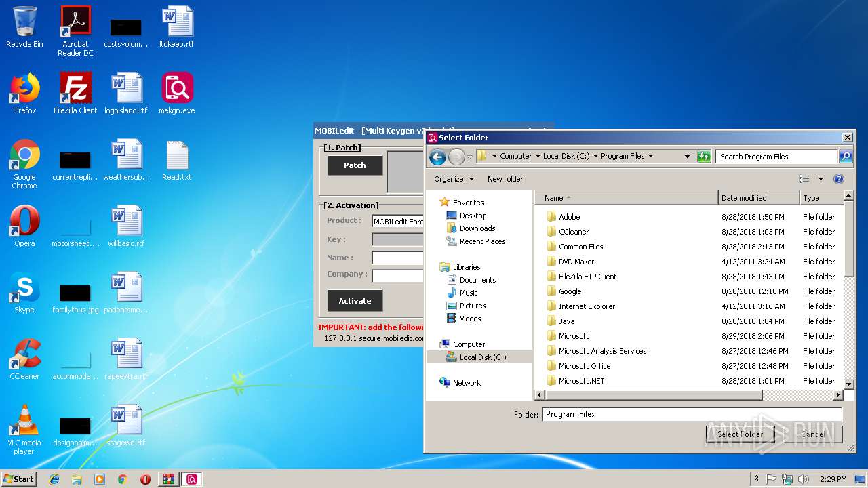This screenshot has width=868, height=488.
Task: Select the Internet Explorer folder
Action: click(x=587, y=306)
